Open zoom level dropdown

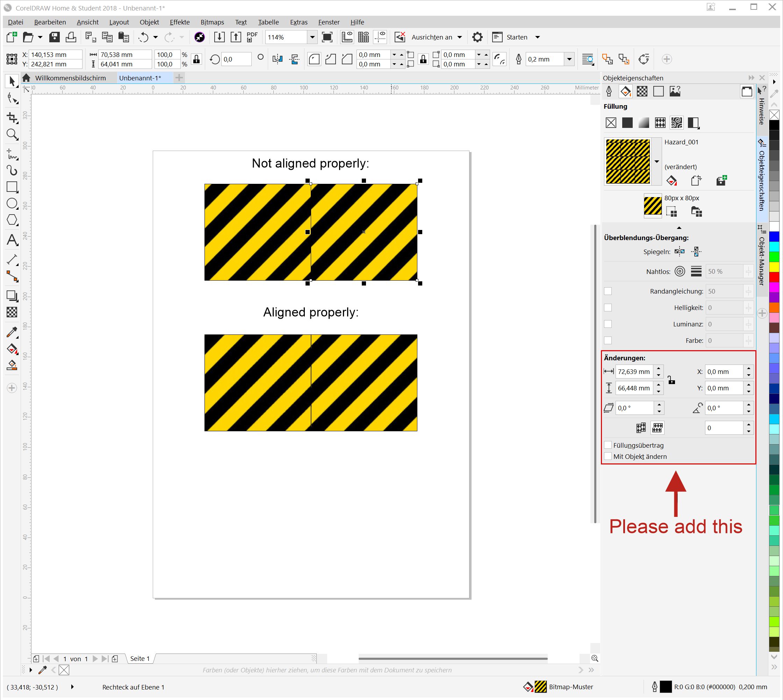pos(312,37)
